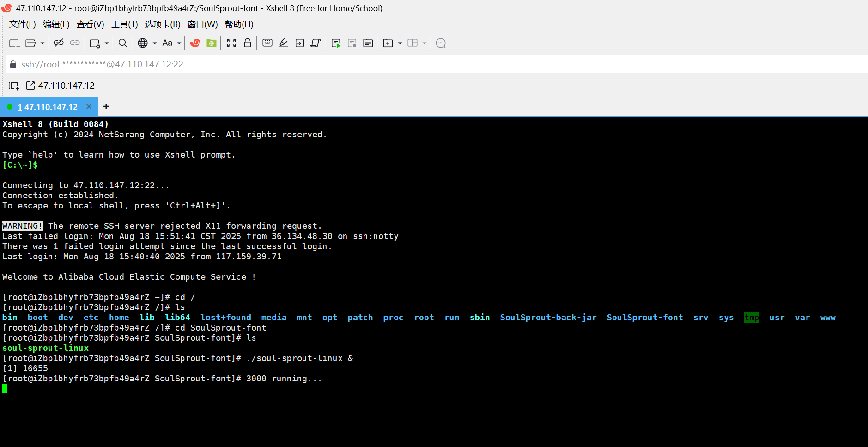The image size is (868, 447).
Task: Open the Help chat bubble icon
Action: click(x=440, y=43)
